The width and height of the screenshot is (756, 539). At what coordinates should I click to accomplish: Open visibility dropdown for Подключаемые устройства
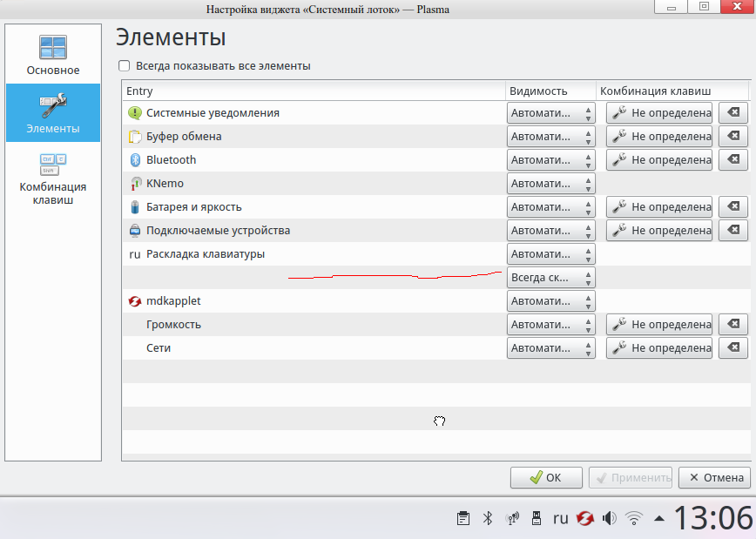(x=551, y=231)
